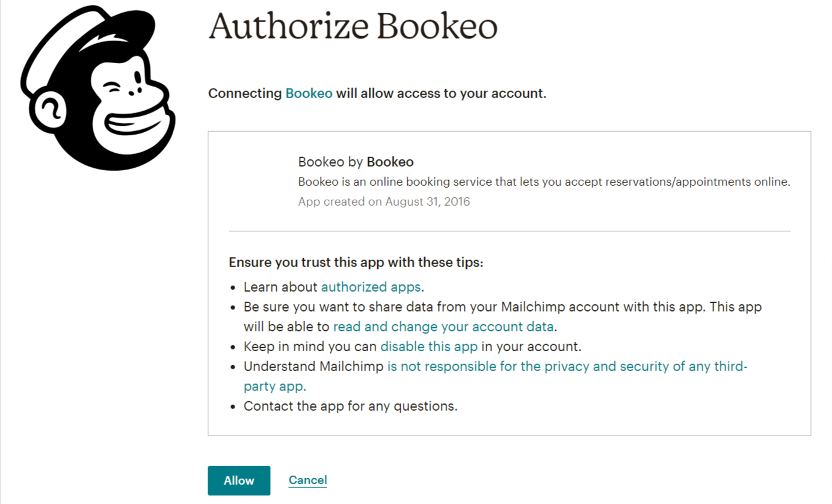Image resolution: width=832 pixels, height=504 pixels.
Task: Click the App created on August 31, 2016 text
Action: pos(384,201)
